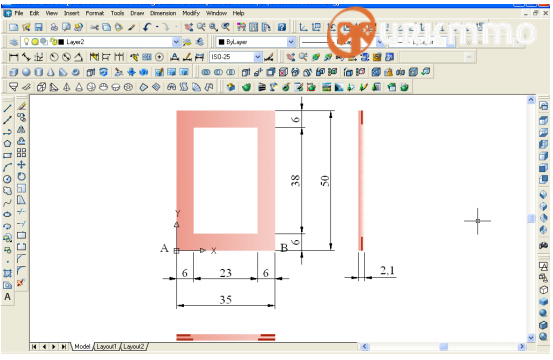Select the Array modify tool
This screenshot has height=360, width=553.
point(22,153)
